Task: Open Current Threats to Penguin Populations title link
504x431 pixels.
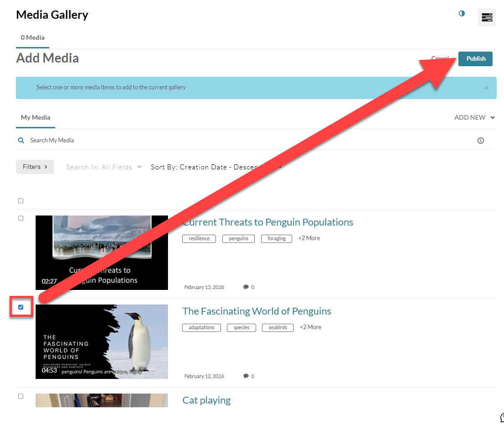Action: pos(268,222)
